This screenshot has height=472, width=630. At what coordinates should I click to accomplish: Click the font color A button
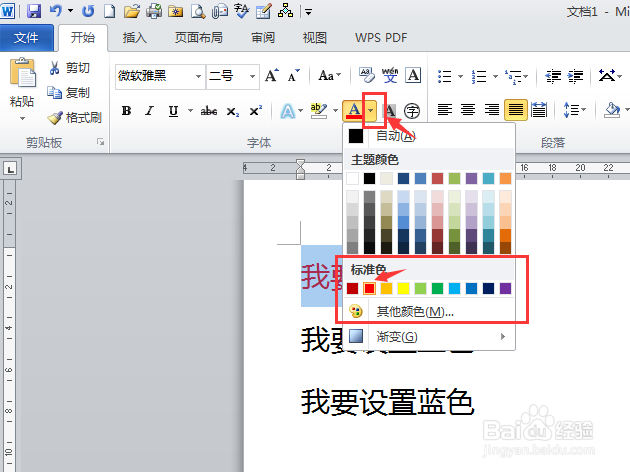[x=354, y=110]
